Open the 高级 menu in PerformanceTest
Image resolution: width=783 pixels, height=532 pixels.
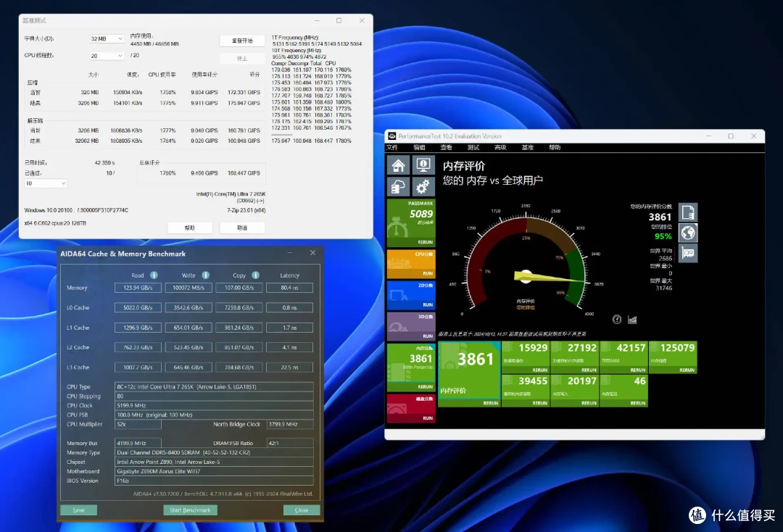[500, 147]
